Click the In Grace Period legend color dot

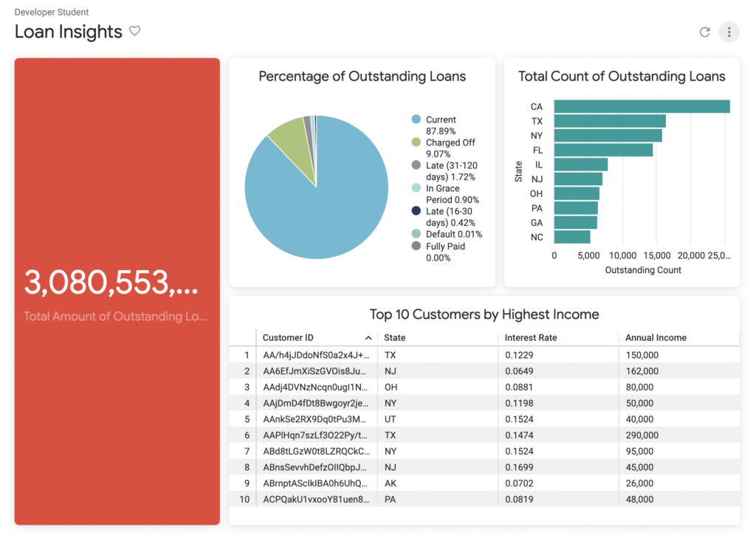point(416,189)
